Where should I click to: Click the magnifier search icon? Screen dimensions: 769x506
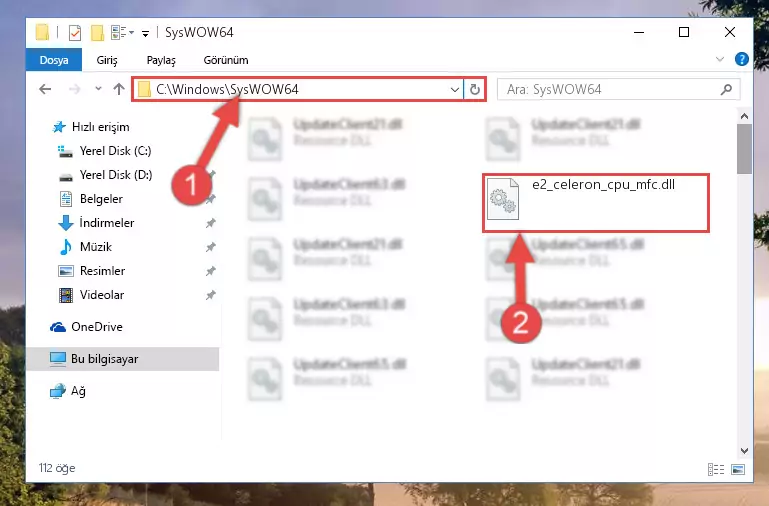(726, 90)
